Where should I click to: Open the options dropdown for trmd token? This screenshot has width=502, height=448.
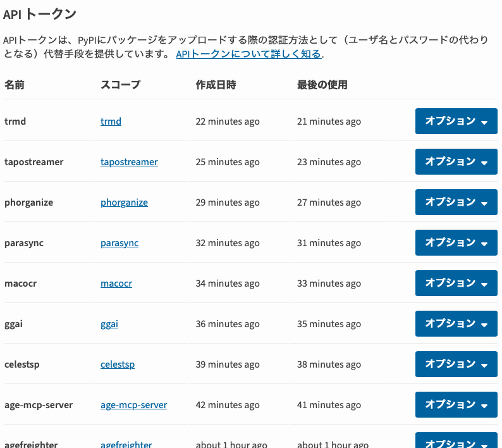point(456,121)
